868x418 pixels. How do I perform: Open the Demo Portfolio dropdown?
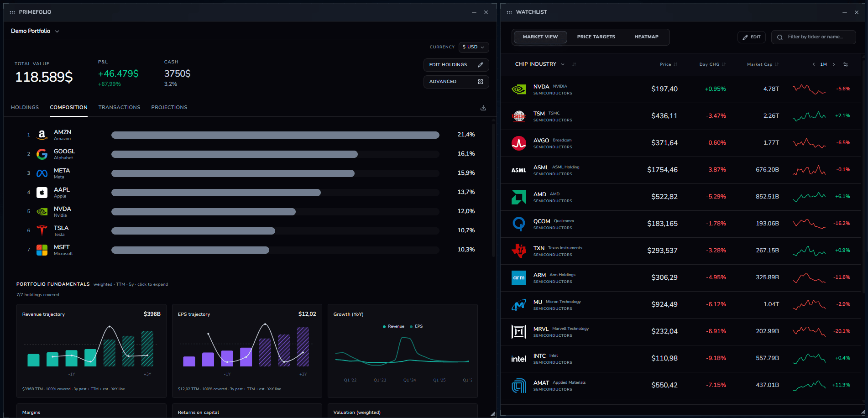point(35,31)
